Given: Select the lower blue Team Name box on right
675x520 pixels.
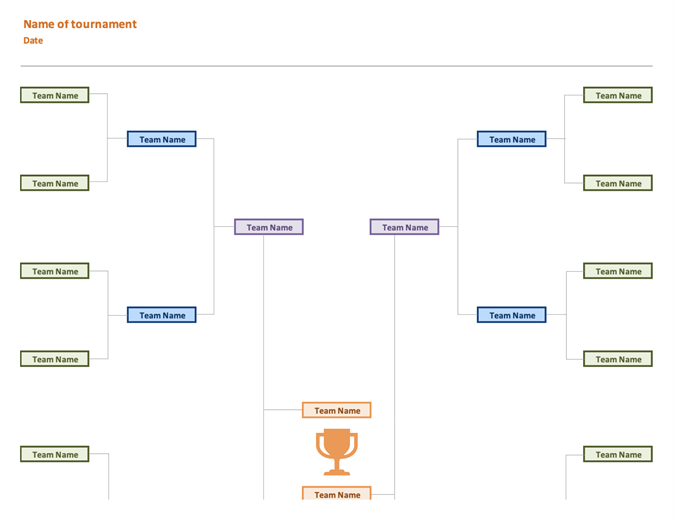Looking at the screenshot, I should (x=512, y=315).
